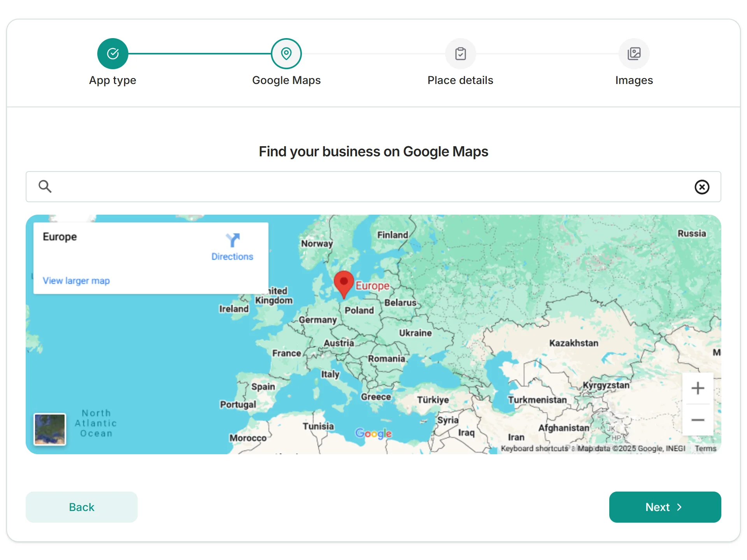Image resolution: width=747 pixels, height=560 pixels.
Task: Open the map Terms link
Action: coord(706,448)
